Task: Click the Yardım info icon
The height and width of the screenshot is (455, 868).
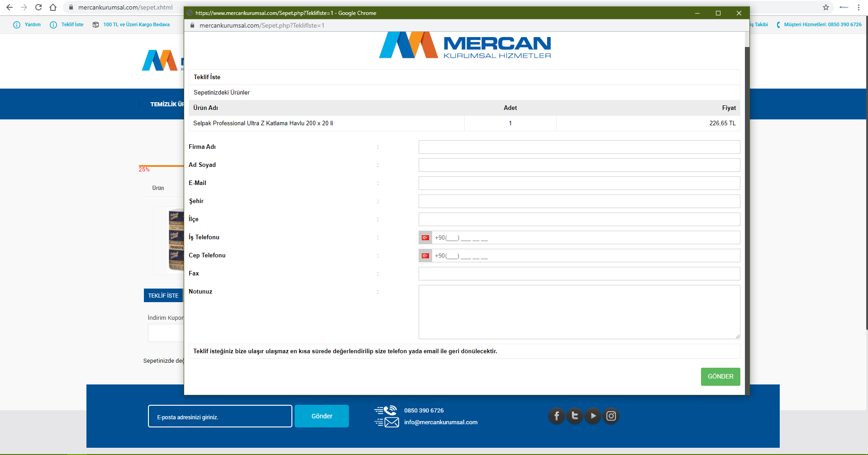Action: [17, 25]
